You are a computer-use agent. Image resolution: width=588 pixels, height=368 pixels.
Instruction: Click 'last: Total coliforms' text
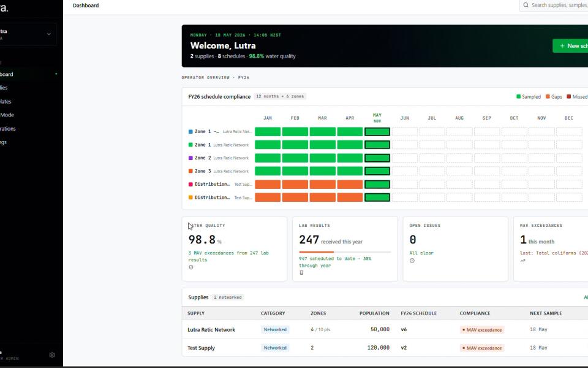[x=554, y=253]
